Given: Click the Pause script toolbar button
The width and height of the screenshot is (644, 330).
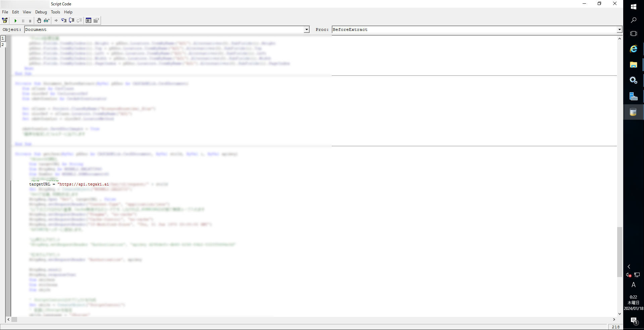Looking at the screenshot, I should (x=23, y=21).
